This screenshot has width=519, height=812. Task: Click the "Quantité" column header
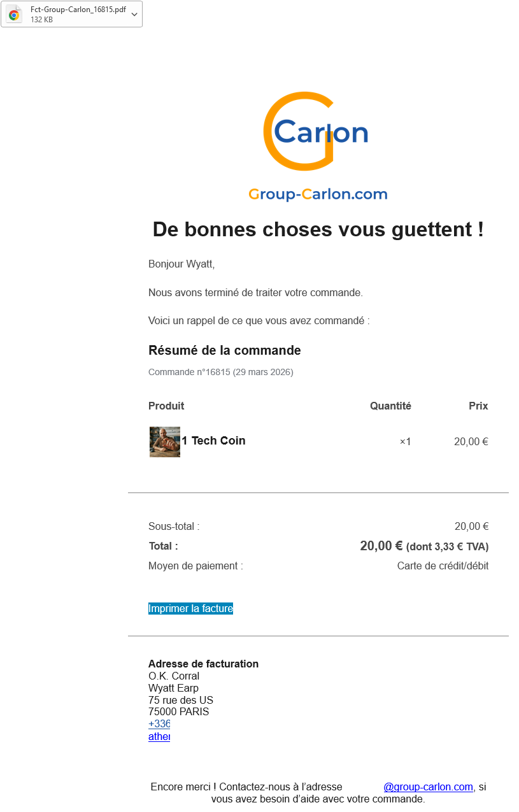point(390,406)
